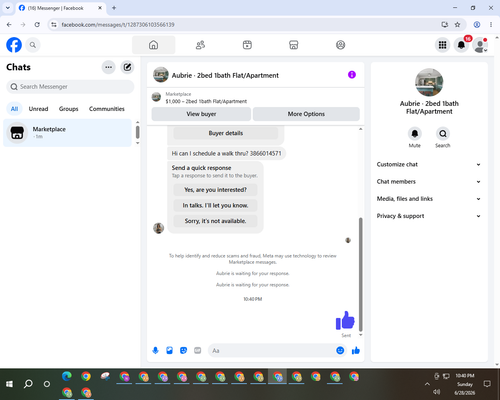Select the Communities filter tab

pos(107,109)
